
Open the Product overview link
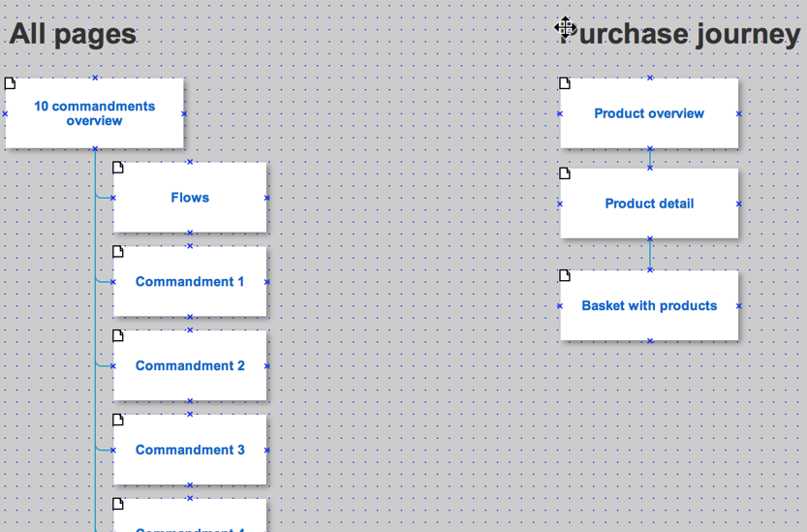[649, 113]
